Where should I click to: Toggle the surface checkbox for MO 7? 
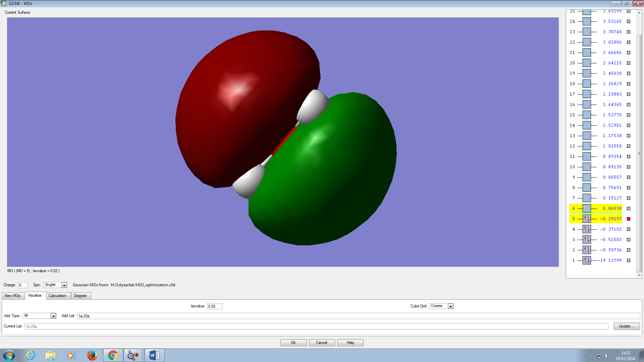pyautogui.click(x=629, y=198)
